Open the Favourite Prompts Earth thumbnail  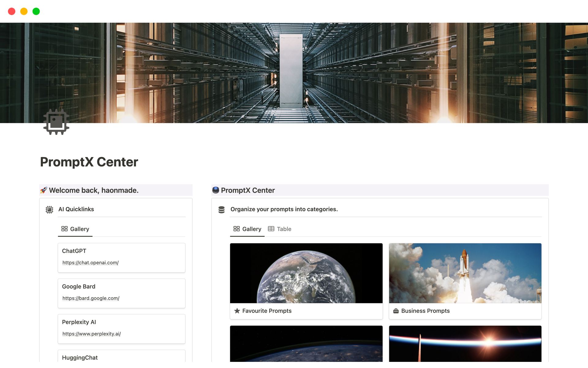point(306,273)
